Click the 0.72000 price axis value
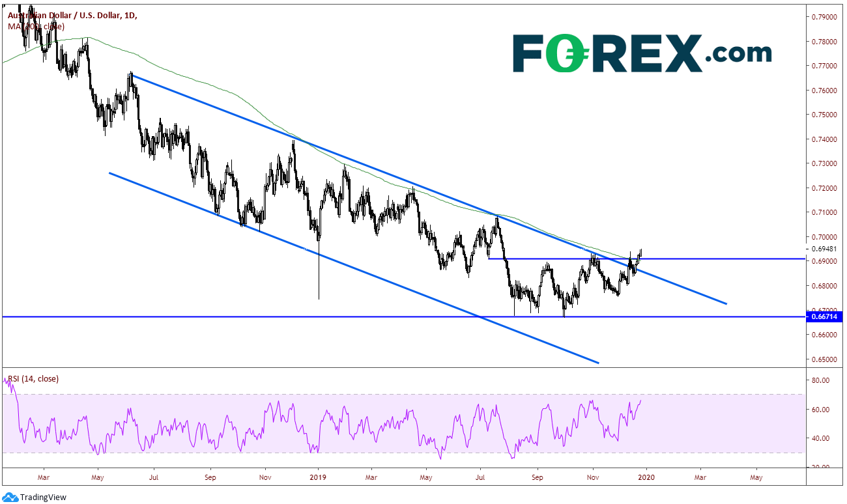Viewport: 847px width, 504px height. [825, 188]
